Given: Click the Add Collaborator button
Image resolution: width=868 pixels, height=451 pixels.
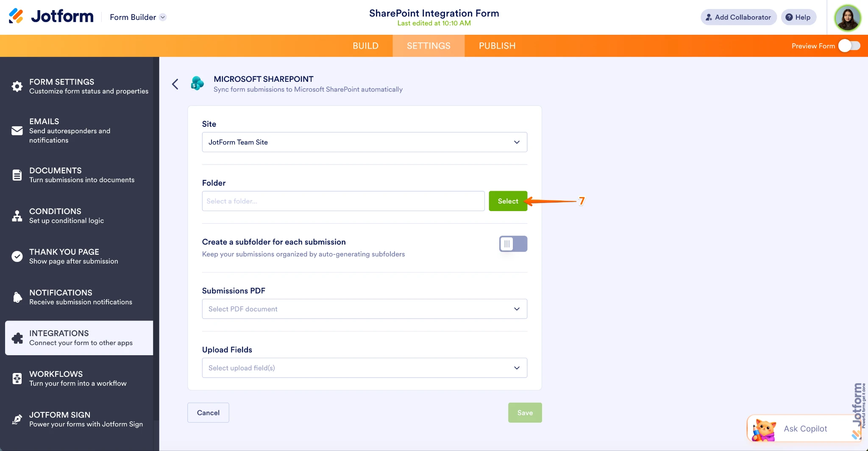Looking at the screenshot, I should pos(738,17).
